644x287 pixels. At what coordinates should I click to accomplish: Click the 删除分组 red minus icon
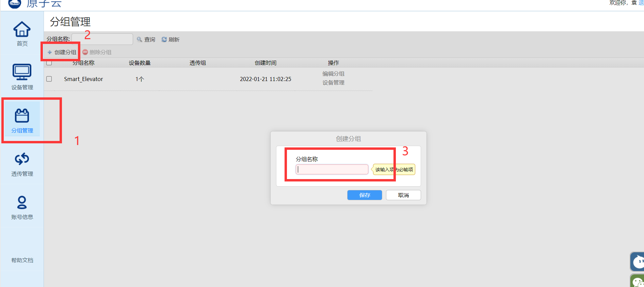point(85,52)
